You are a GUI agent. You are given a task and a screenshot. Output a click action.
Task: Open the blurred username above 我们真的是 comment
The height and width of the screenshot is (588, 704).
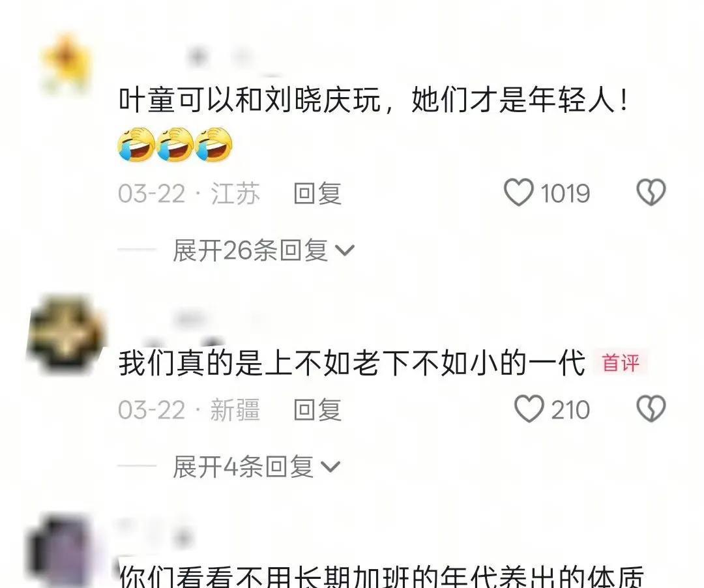click(x=216, y=321)
